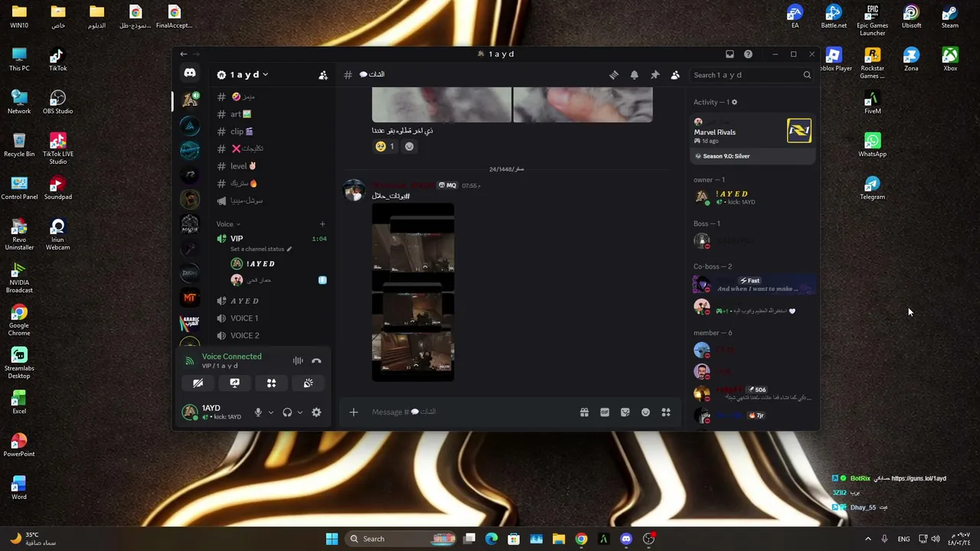Viewport: 980px width, 551px height.
Task: Disconnect from the voice channel
Action: click(x=316, y=361)
